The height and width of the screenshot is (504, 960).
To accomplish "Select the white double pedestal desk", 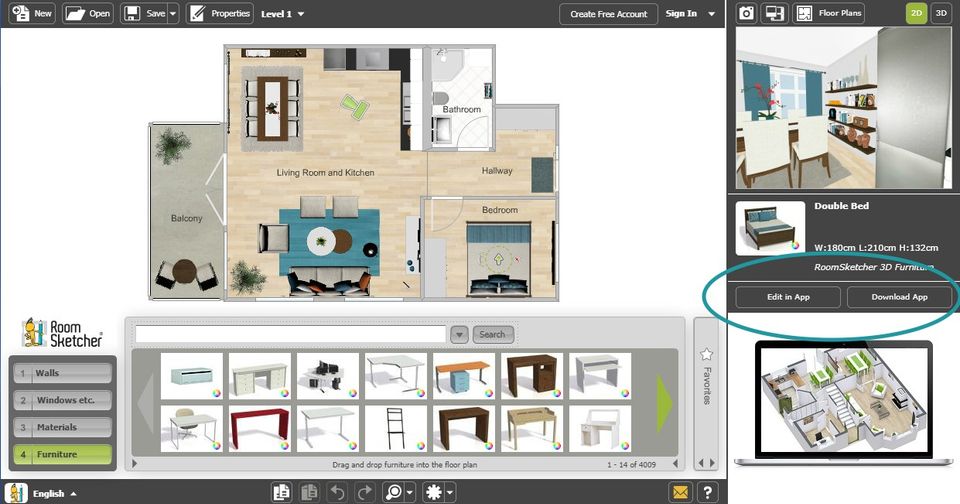I will pos(260,375).
